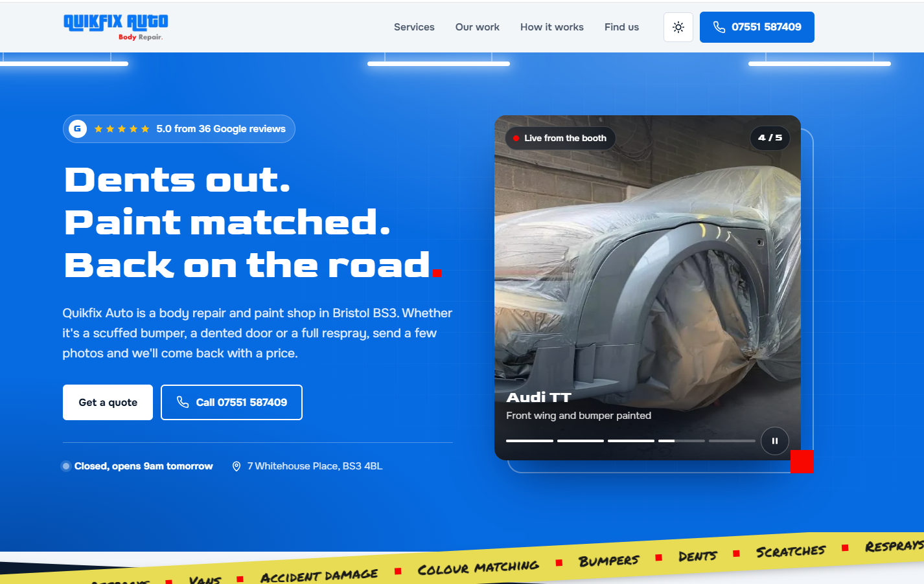Image resolution: width=924 pixels, height=584 pixels.
Task: Click BUMPERS on the yellow tape
Action: 609,561
